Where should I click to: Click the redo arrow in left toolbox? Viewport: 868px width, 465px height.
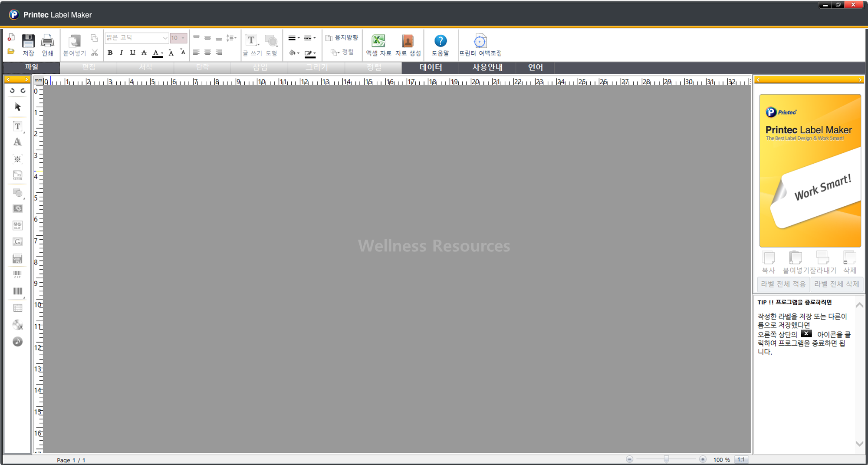point(23,91)
